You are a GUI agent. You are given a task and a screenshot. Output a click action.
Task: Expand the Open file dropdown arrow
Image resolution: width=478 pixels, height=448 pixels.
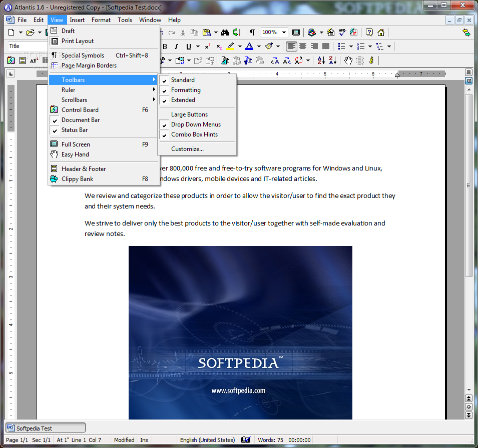pos(40,32)
